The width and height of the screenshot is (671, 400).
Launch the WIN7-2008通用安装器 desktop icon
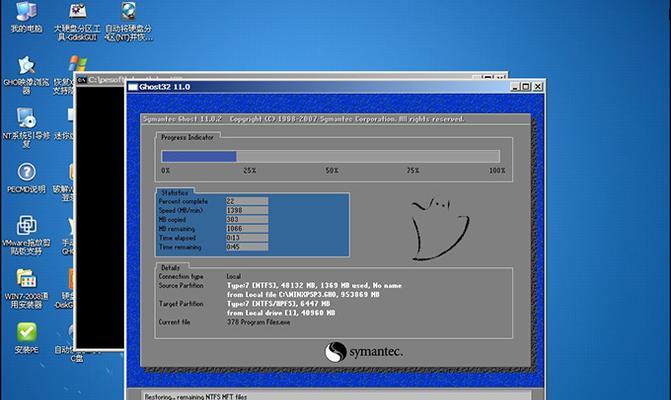[27, 288]
